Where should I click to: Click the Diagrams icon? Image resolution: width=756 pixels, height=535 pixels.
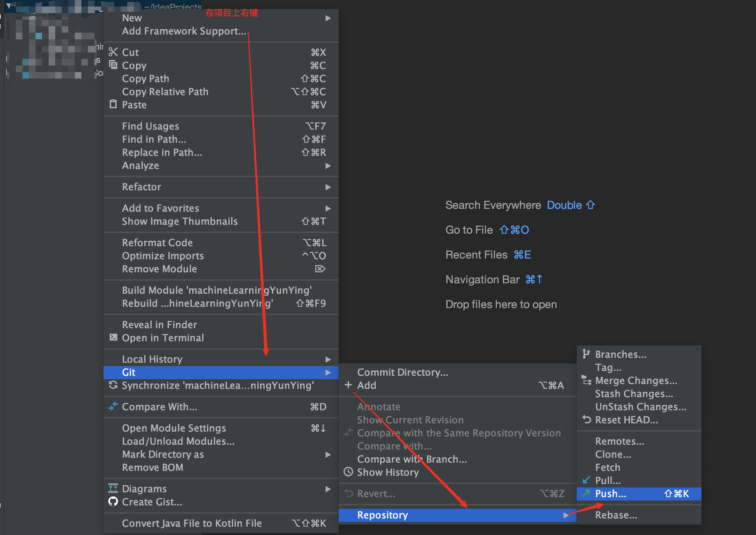113,488
